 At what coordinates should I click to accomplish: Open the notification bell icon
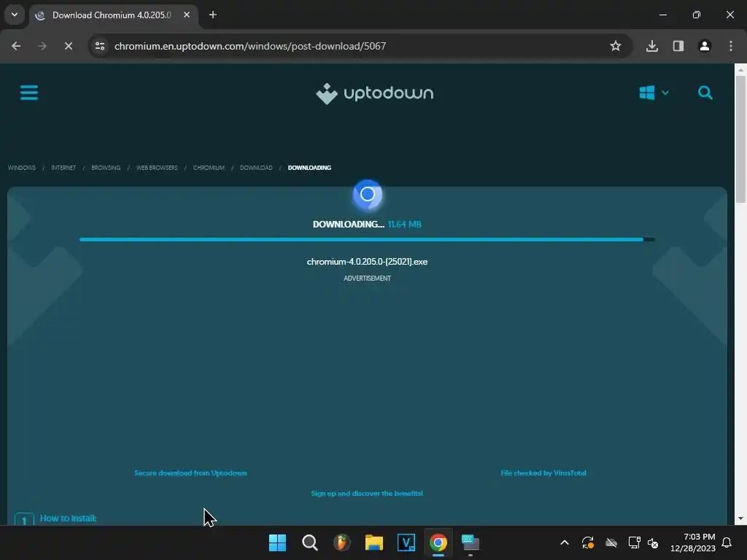pyautogui.click(x=727, y=542)
